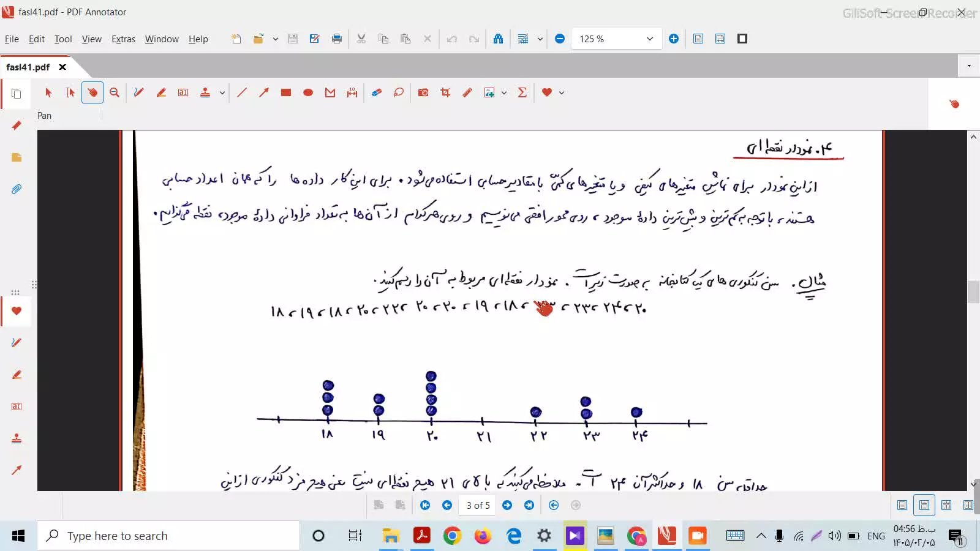This screenshot has height=551, width=980.
Task: Go to the next page
Action: 507,505
